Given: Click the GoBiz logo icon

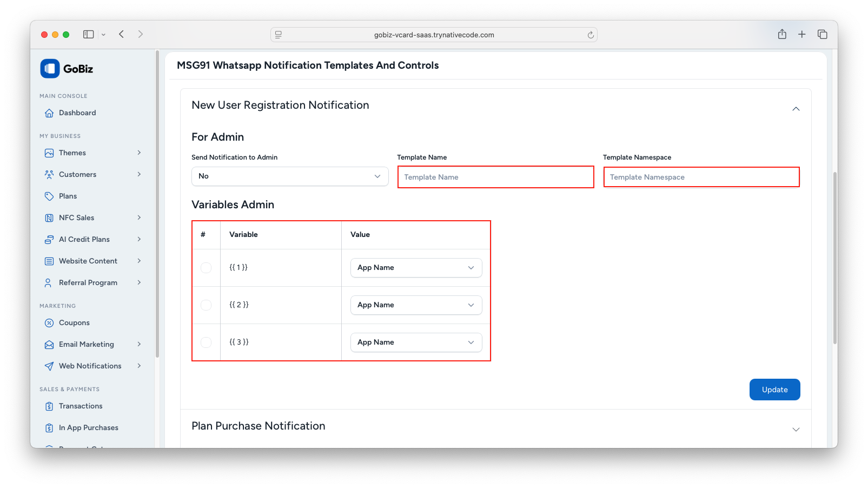Looking at the screenshot, I should point(50,69).
